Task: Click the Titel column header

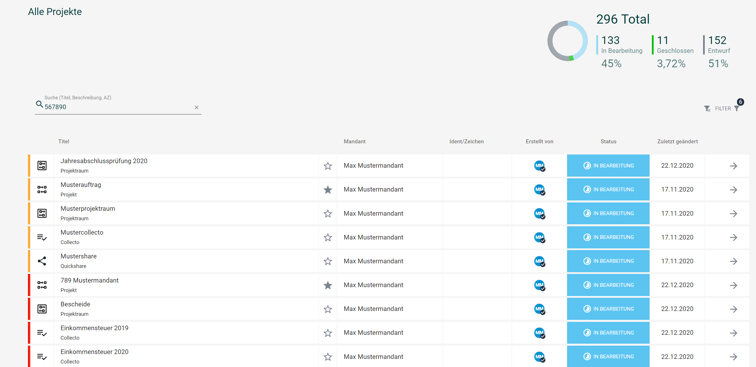Action: click(x=64, y=141)
